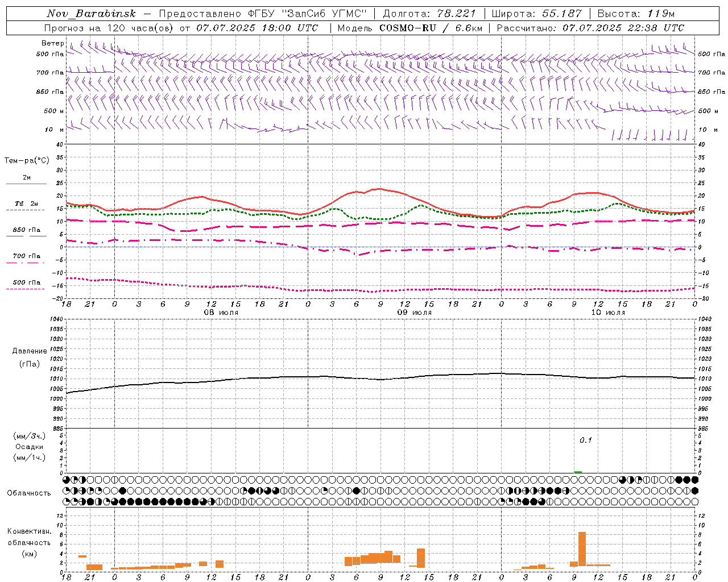Click the station name Nov_Barabinsk
This screenshot has width=728, height=582.
[92, 14]
